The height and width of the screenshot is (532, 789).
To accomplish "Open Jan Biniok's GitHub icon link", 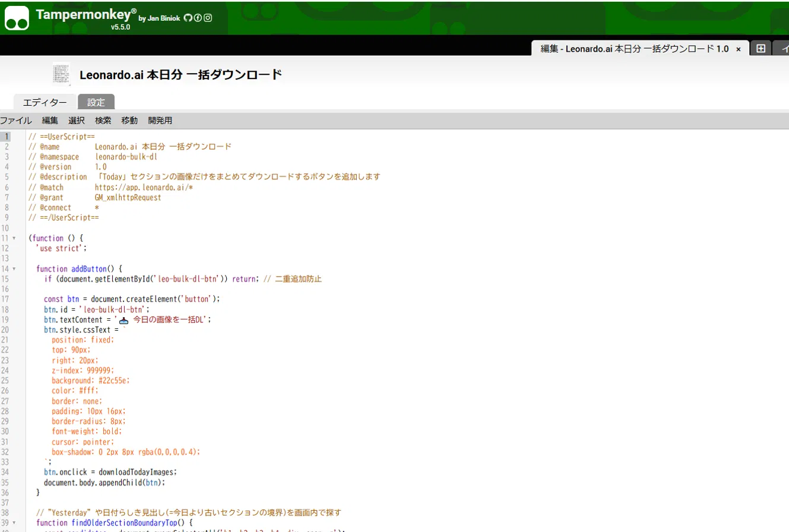I will click(x=188, y=18).
